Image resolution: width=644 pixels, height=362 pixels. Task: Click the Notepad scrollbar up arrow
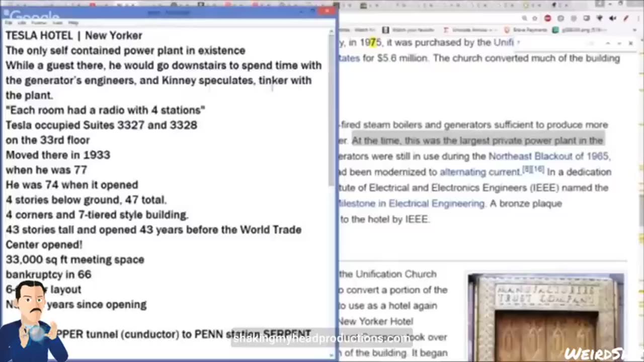tap(332, 32)
